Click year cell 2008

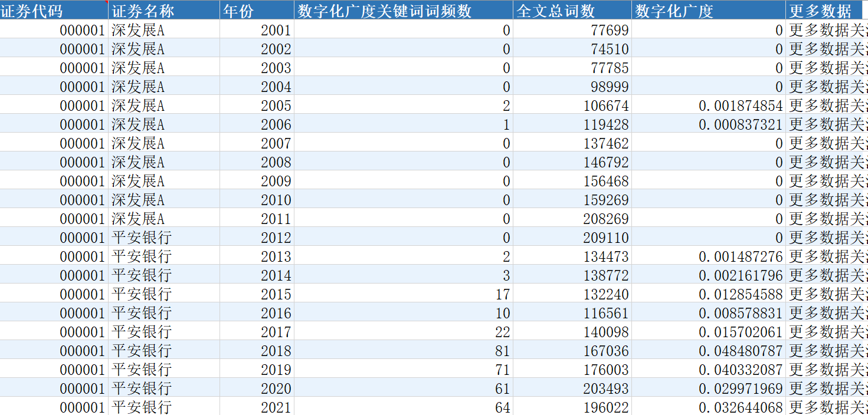point(257,162)
